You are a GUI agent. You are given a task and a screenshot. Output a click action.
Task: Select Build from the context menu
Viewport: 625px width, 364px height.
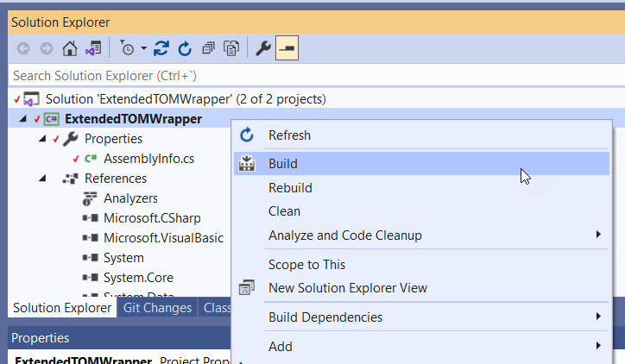[283, 163]
